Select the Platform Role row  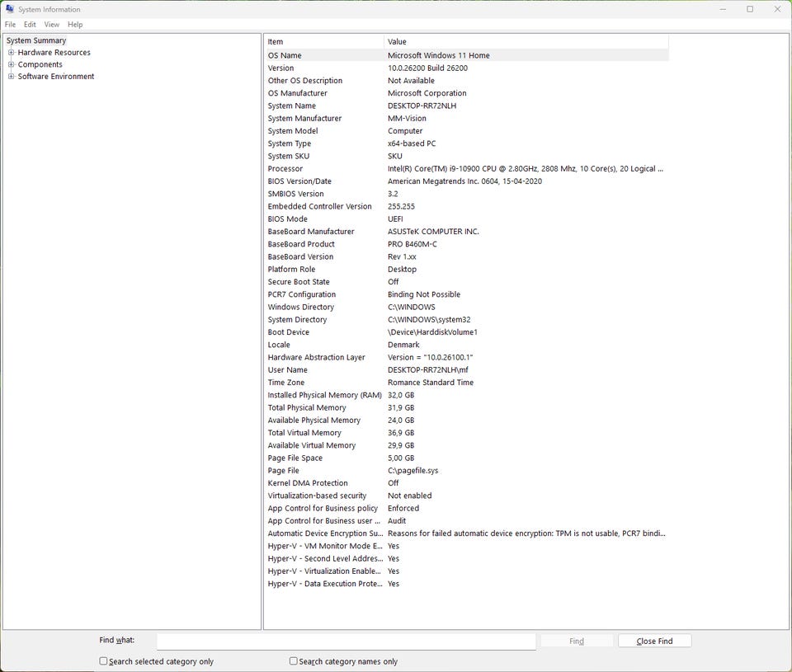[466, 270]
